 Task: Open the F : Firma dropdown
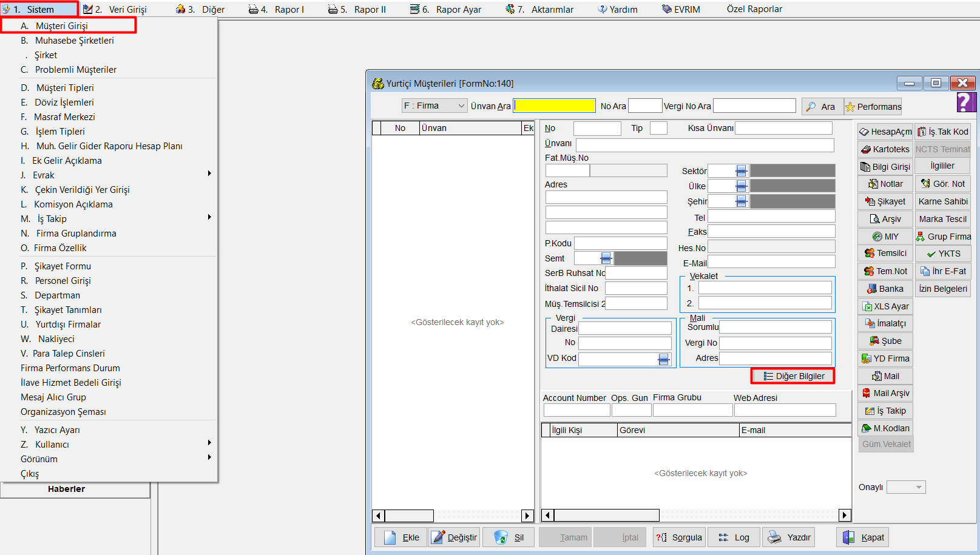click(x=434, y=106)
